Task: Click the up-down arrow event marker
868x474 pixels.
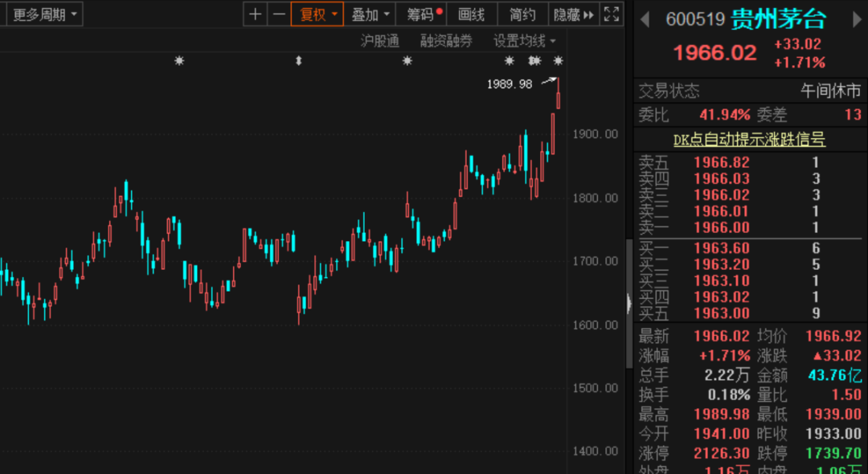Action: [x=299, y=61]
